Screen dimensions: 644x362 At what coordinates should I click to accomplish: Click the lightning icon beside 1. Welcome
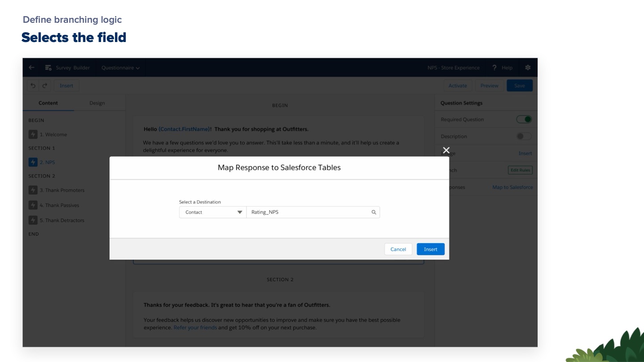[x=33, y=135]
